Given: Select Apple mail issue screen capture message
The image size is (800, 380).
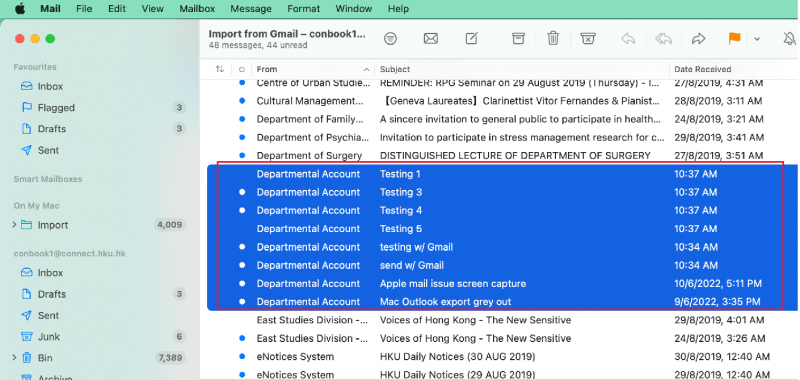Looking at the screenshot, I should tap(502, 284).
